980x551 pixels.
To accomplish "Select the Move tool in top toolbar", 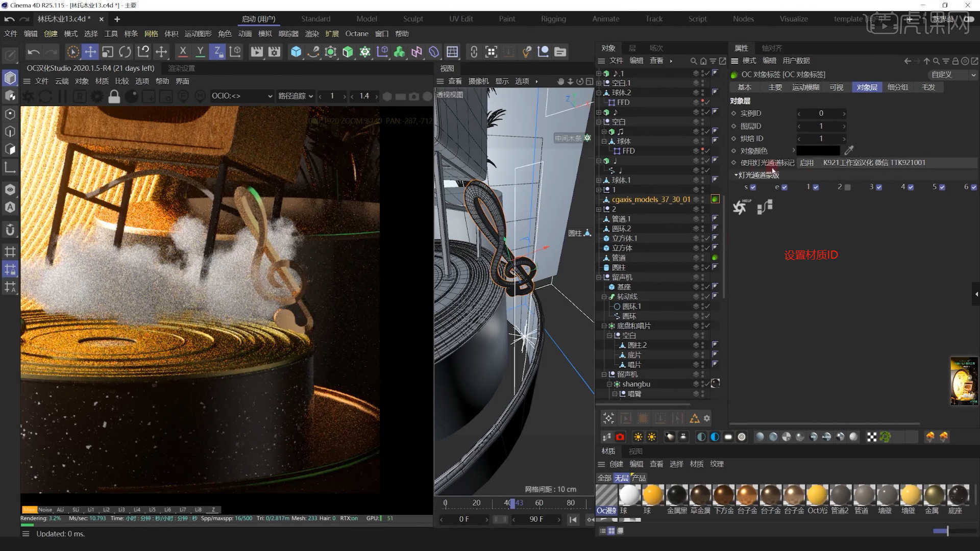I will point(90,52).
